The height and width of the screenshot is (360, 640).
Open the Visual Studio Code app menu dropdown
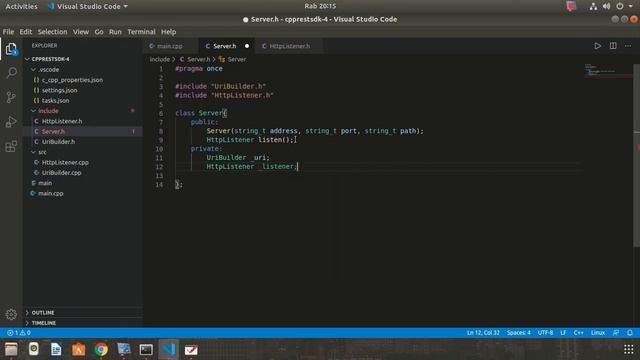88,6
